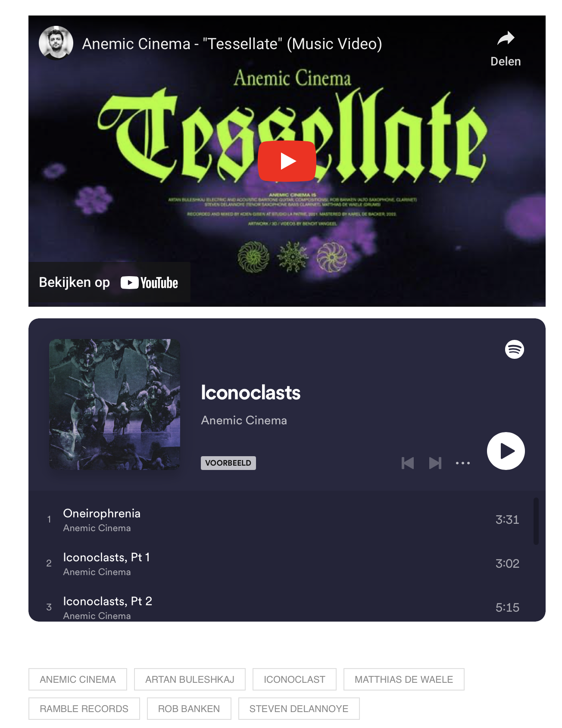The image size is (562, 728).
Task: Click the Iconoclasts album title link
Action: [251, 393]
